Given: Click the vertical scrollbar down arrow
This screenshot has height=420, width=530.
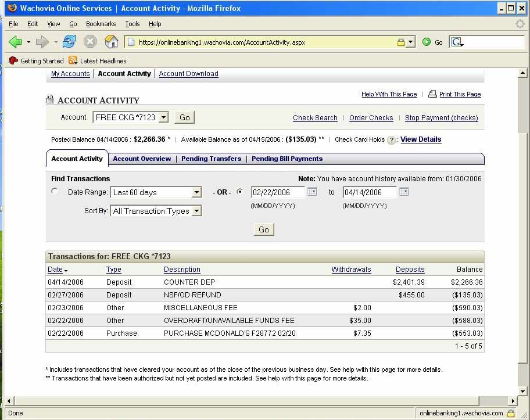Looking at the screenshot, I should pos(523,390).
